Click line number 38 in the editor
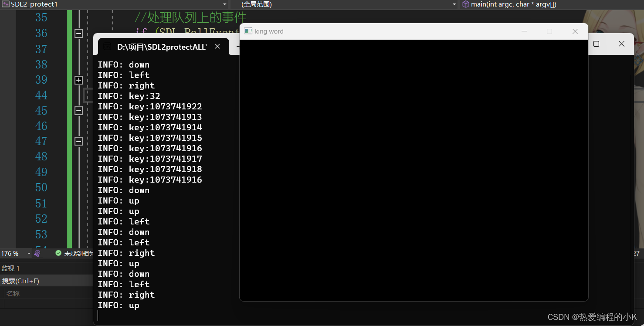Screen dimensions: 644x326 [41, 65]
